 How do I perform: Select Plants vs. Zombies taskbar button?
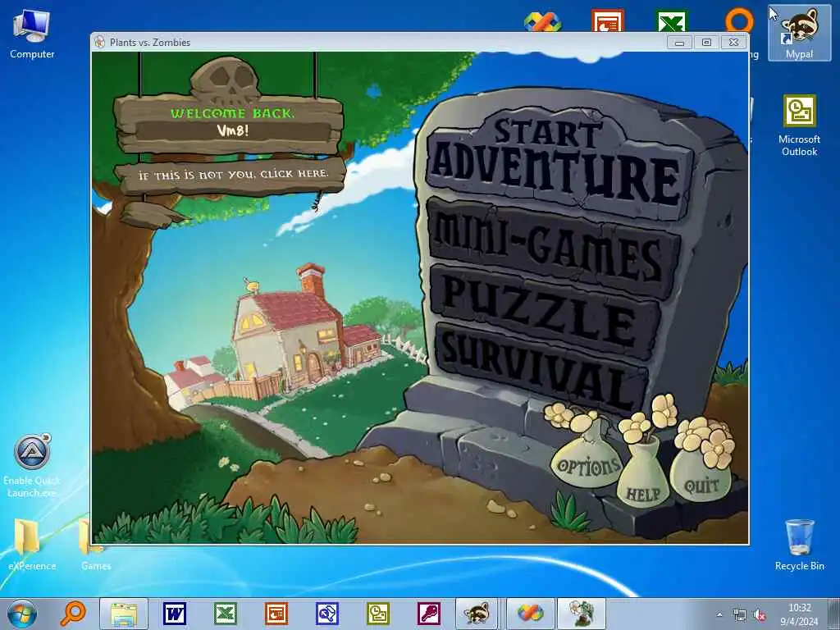pyautogui.click(x=582, y=614)
